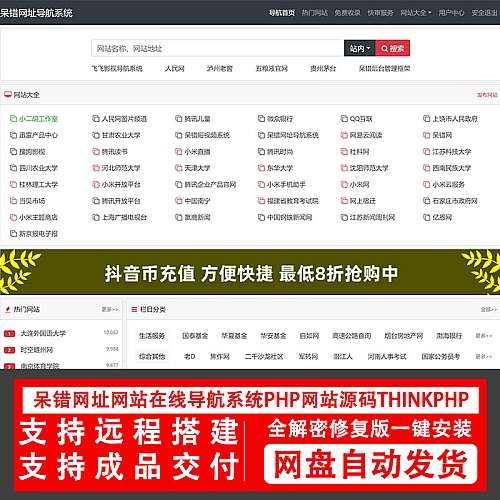This screenshot has width=500, height=500.
Task: Select the 综合其他 category tag
Action: click(x=152, y=357)
